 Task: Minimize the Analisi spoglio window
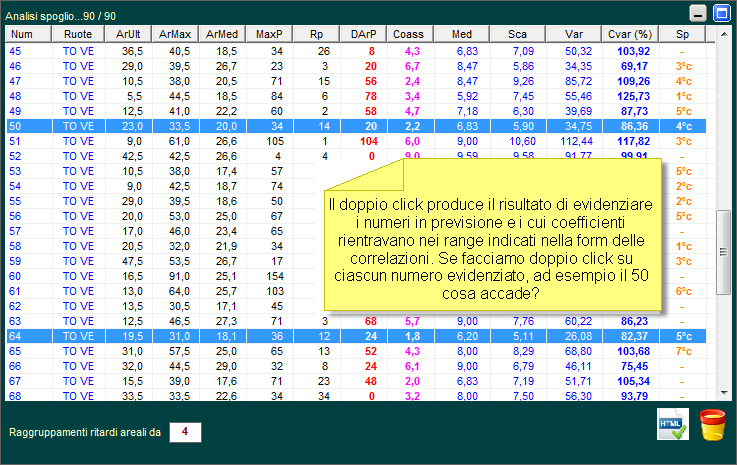click(x=698, y=13)
